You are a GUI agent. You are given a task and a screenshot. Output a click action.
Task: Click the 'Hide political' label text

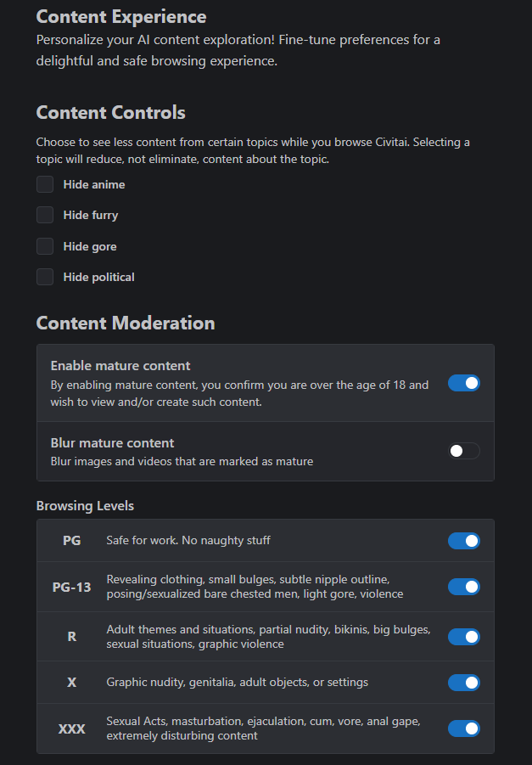99,277
